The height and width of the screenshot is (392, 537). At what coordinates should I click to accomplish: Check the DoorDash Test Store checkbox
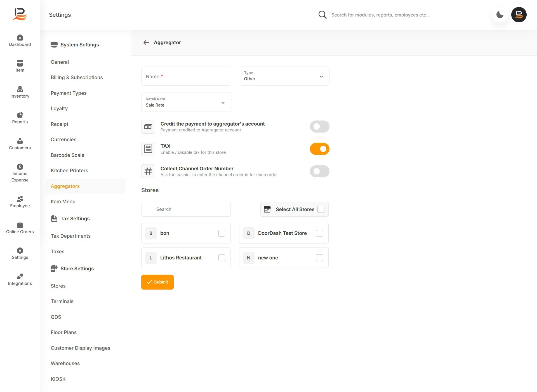[319, 233]
